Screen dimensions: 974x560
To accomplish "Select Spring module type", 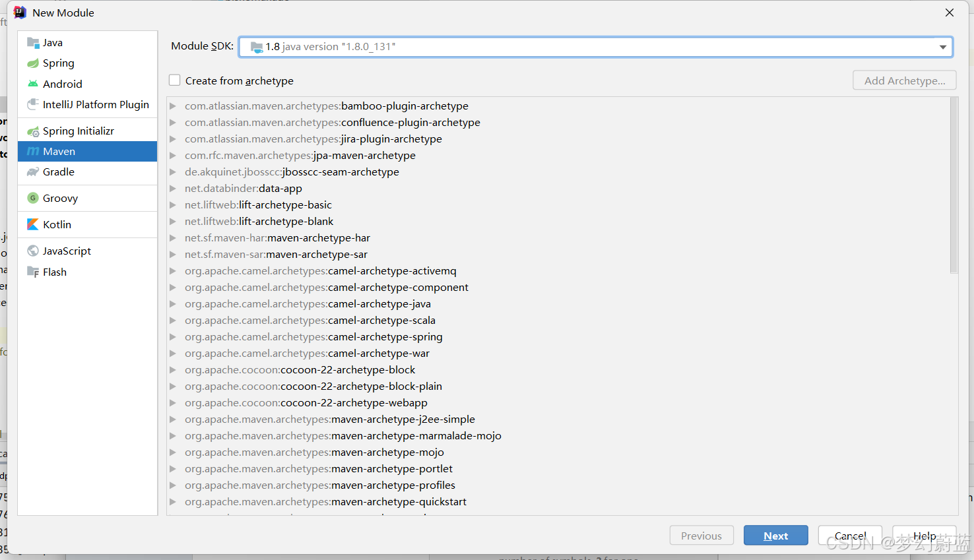I will point(88,63).
